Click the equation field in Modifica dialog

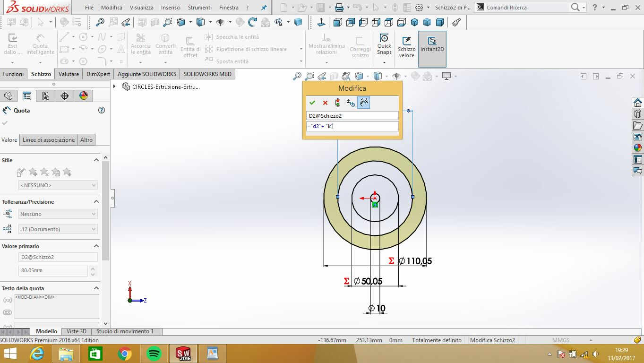(x=352, y=126)
